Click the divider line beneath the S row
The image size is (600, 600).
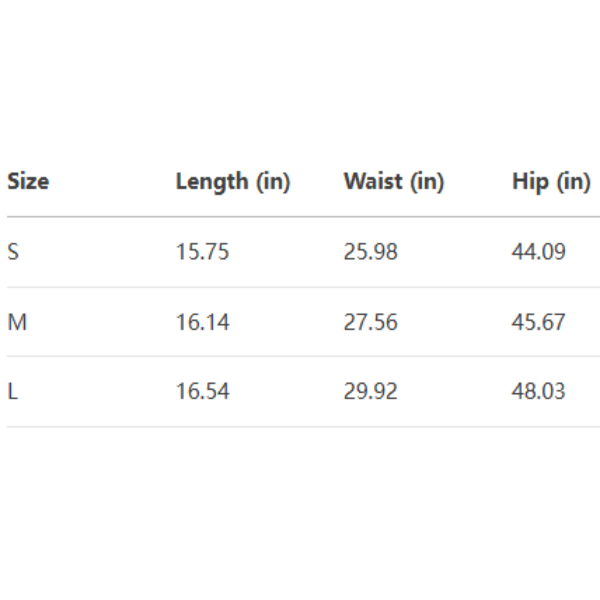pyautogui.click(x=300, y=287)
